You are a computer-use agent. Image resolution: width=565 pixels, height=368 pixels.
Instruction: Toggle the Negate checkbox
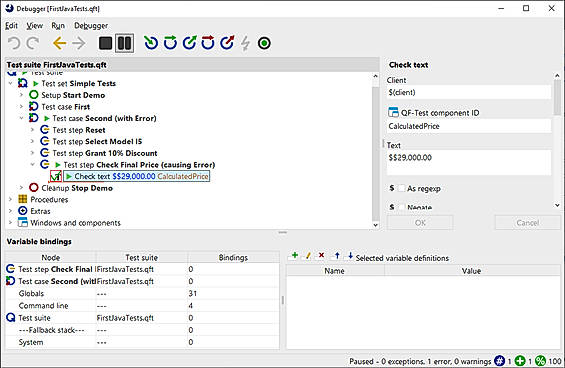[401, 207]
